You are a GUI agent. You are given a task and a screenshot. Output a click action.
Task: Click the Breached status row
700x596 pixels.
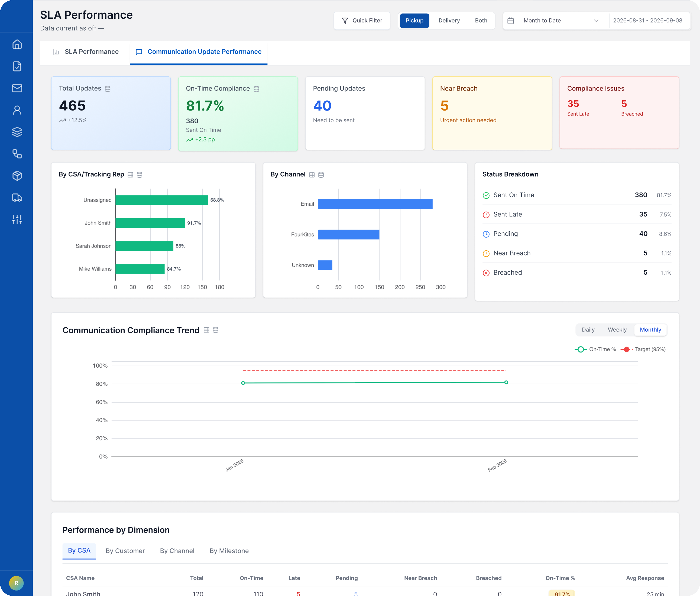point(576,273)
